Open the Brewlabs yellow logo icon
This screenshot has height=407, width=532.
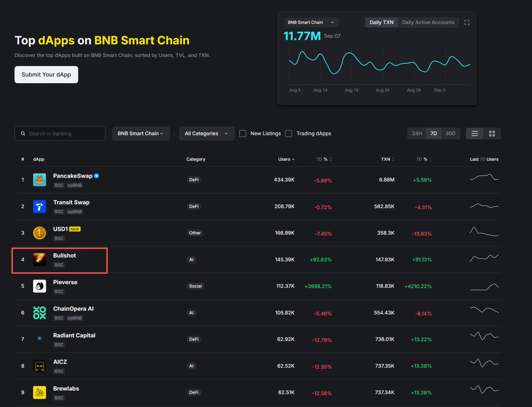39,393
